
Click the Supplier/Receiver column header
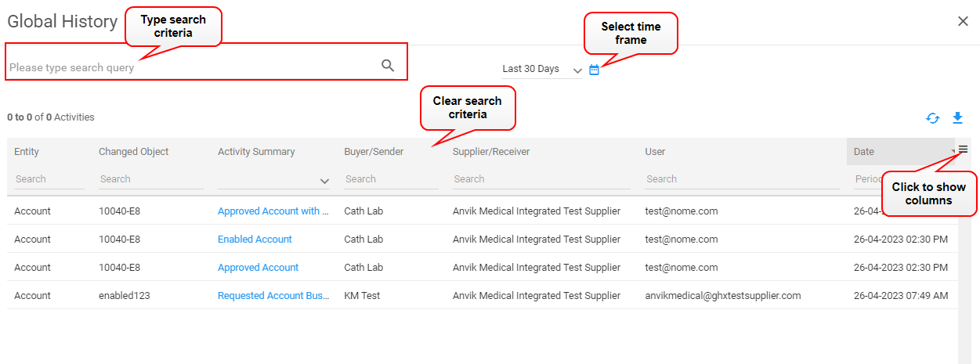[491, 152]
